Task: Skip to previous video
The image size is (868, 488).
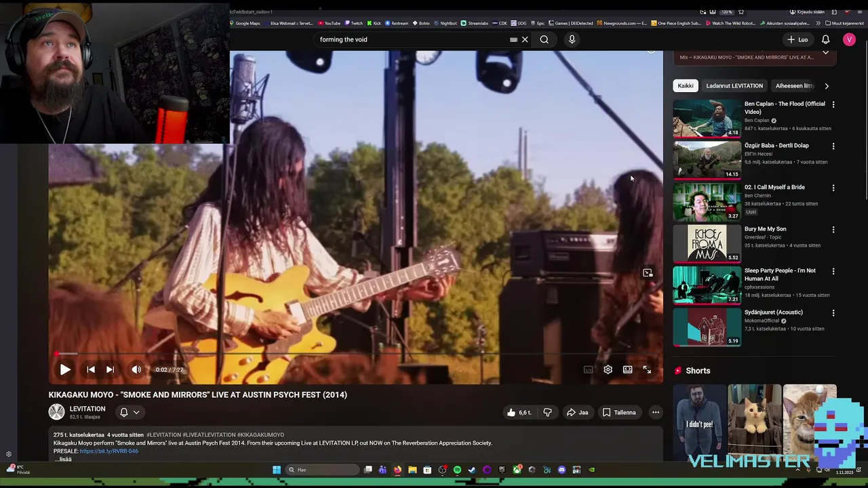Action: pos(91,369)
